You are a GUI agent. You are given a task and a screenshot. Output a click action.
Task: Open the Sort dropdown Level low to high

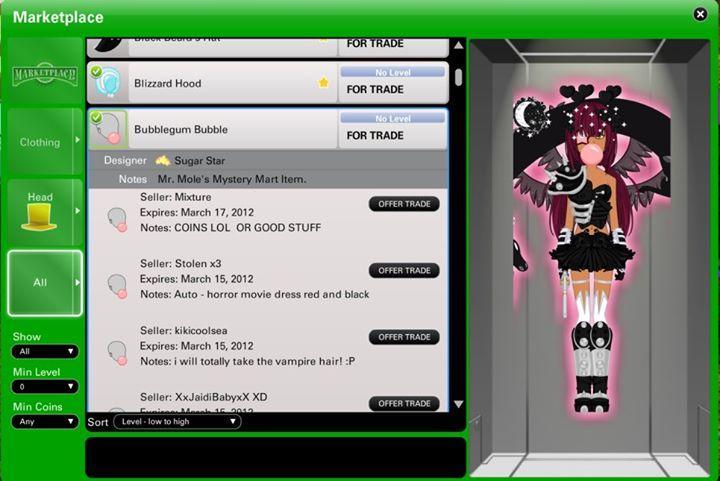click(177, 421)
